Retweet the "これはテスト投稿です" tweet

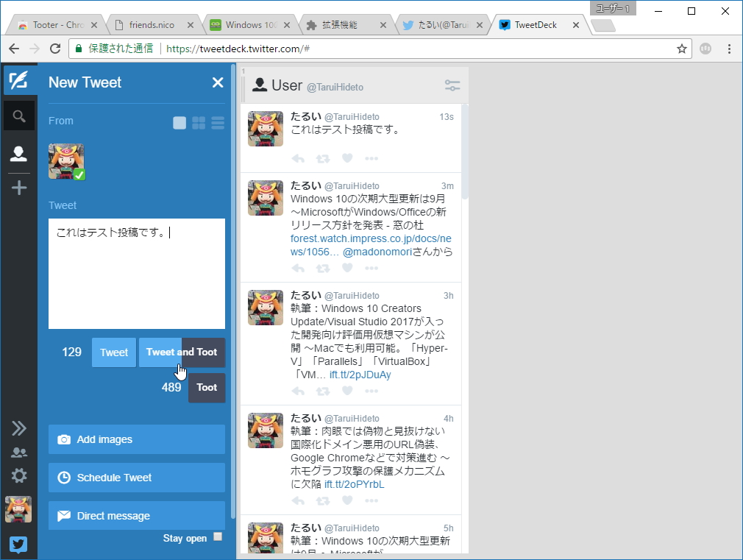pos(322,158)
